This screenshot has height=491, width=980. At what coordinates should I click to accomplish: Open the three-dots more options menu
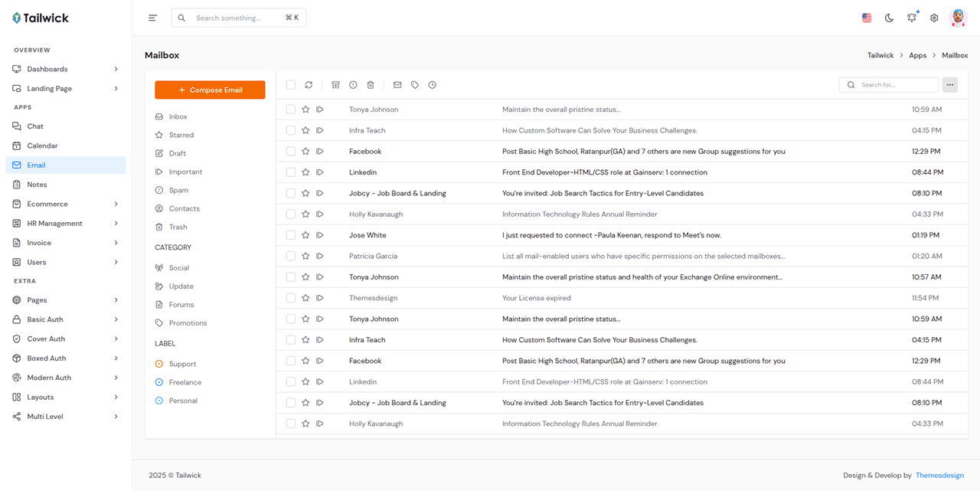(950, 85)
